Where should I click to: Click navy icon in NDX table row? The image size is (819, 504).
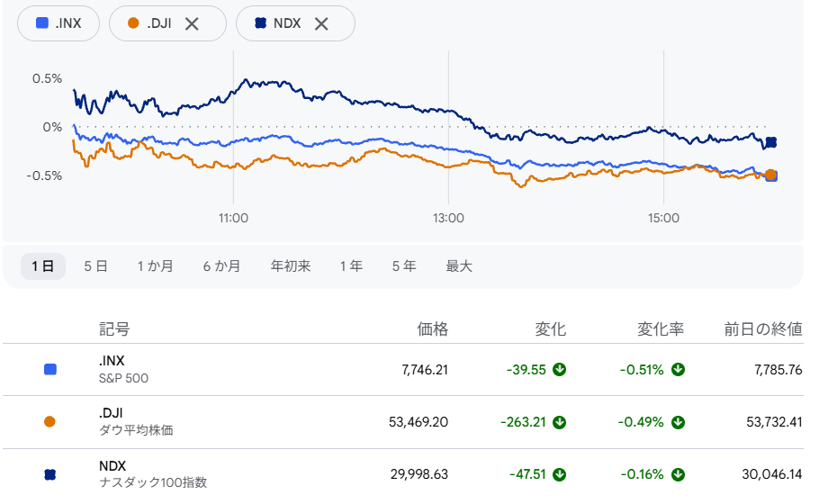tap(50, 474)
